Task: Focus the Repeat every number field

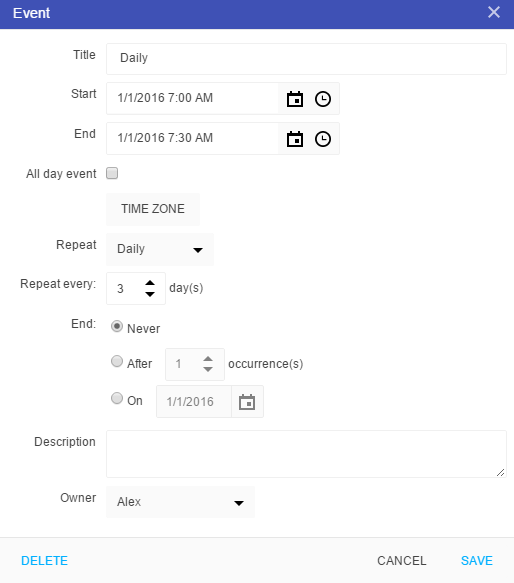Action: 125,289
